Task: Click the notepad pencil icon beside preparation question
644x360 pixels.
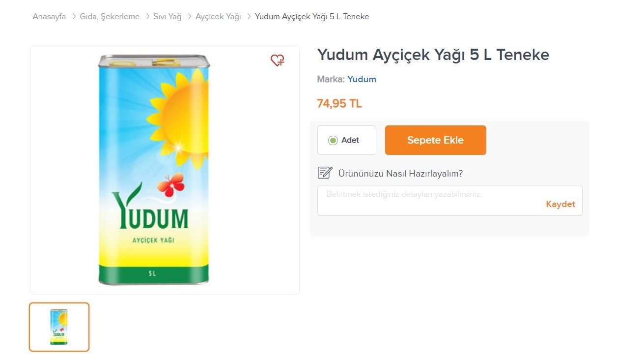Action: (x=325, y=173)
